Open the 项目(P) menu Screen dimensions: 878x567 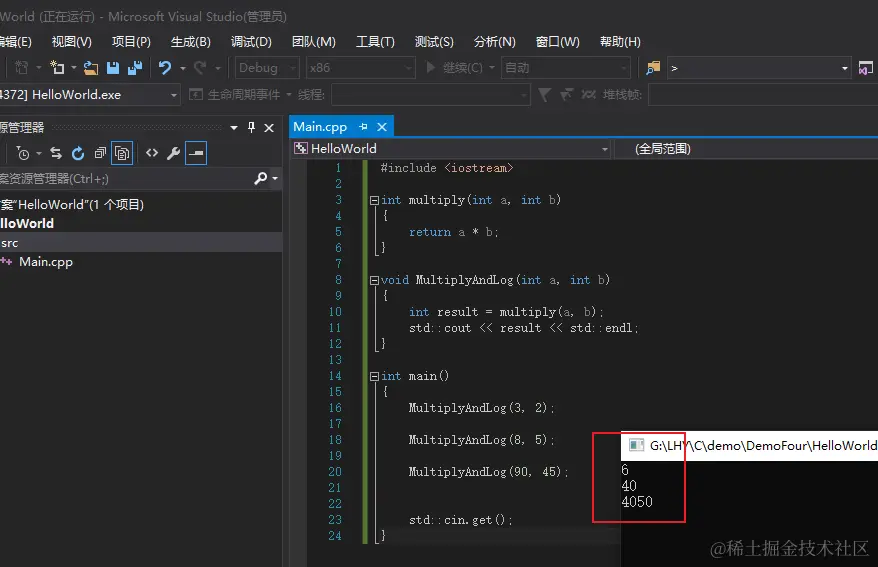click(131, 42)
